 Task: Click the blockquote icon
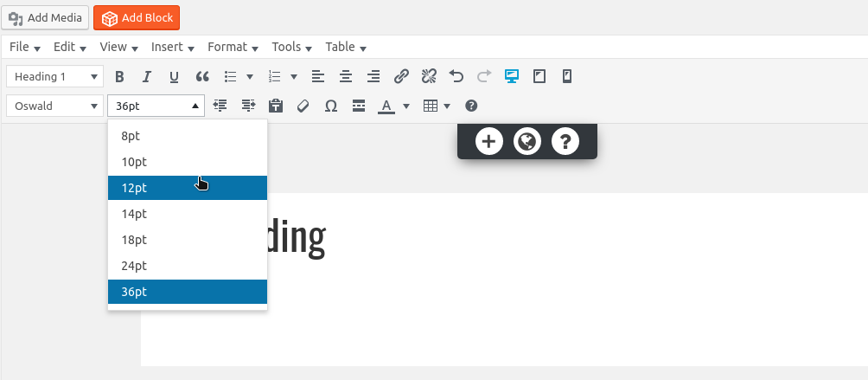202,77
